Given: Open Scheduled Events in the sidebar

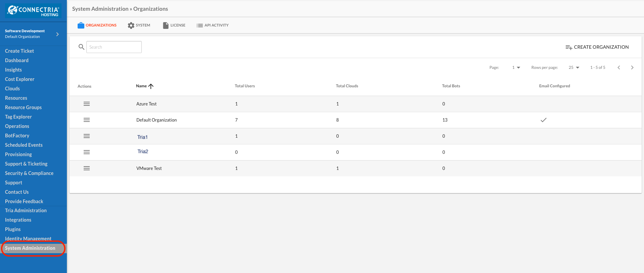Looking at the screenshot, I should [x=24, y=145].
